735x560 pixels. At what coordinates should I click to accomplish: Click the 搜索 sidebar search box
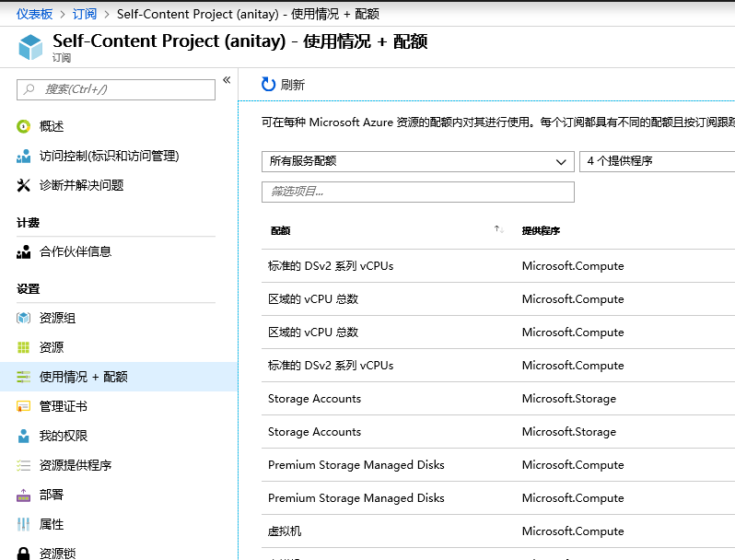pyautogui.click(x=116, y=89)
